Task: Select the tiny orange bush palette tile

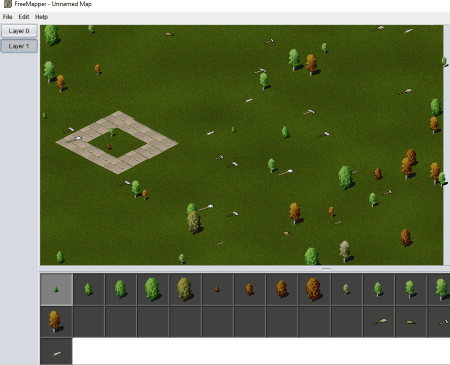Action: click(217, 289)
